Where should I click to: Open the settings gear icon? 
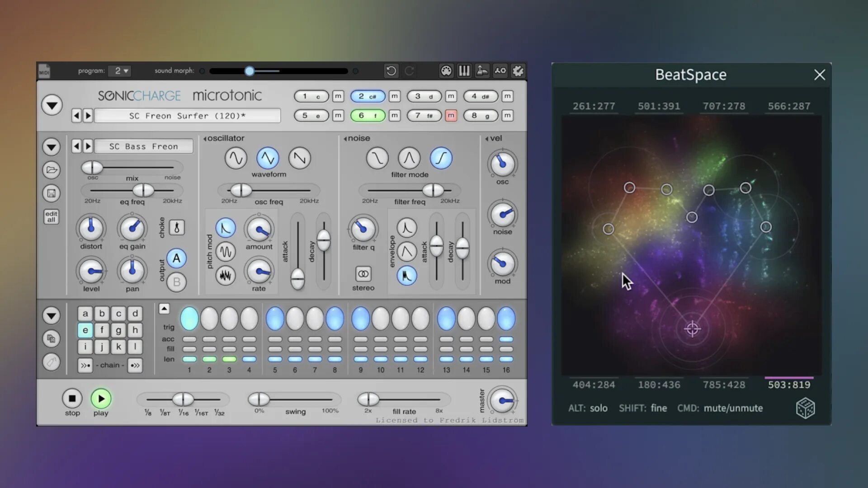pyautogui.click(x=518, y=71)
